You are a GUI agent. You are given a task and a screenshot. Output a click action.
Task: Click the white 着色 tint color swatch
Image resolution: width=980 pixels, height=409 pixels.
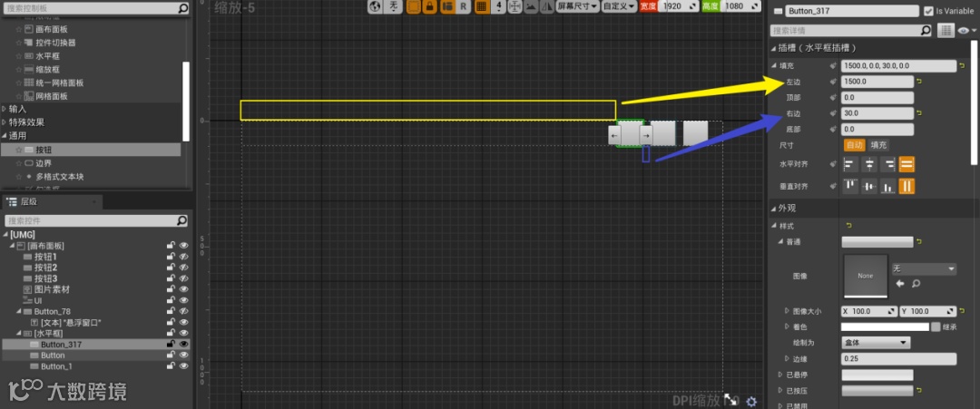click(885, 326)
